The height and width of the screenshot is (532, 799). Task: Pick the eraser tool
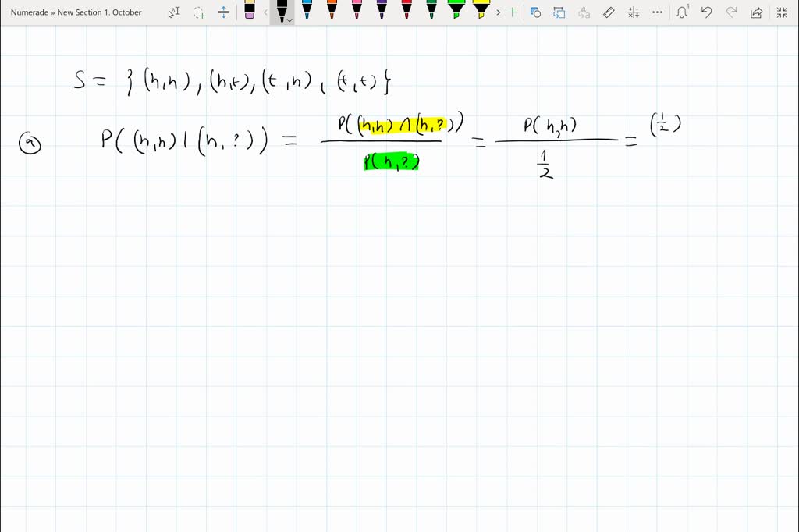click(x=251, y=12)
